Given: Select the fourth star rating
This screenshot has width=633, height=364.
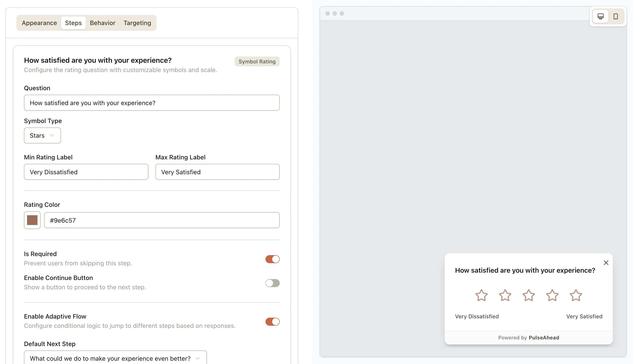Looking at the screenshot, I should coord(552,296).
